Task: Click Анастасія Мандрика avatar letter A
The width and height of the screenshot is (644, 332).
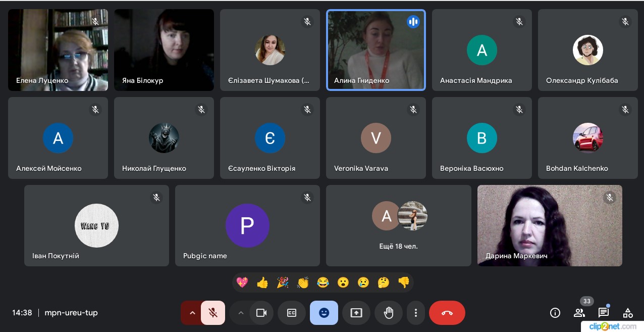Action: point(482,50)
